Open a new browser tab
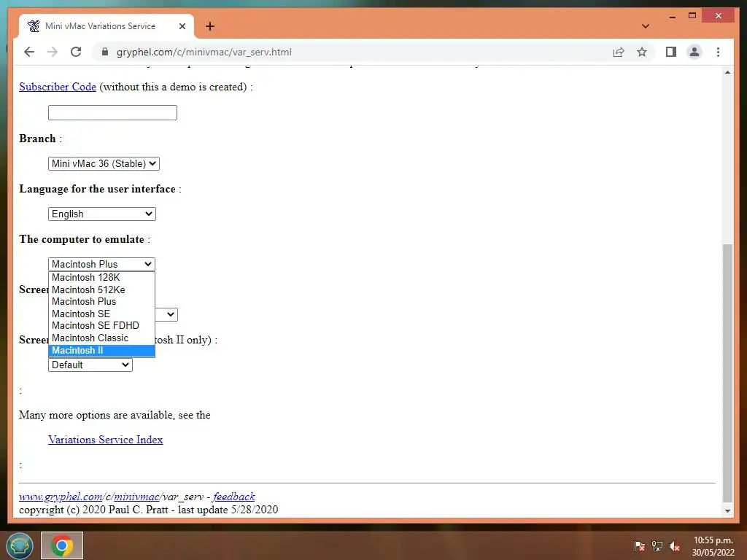Viewport: 747px width, 560px height. point(210,26)
